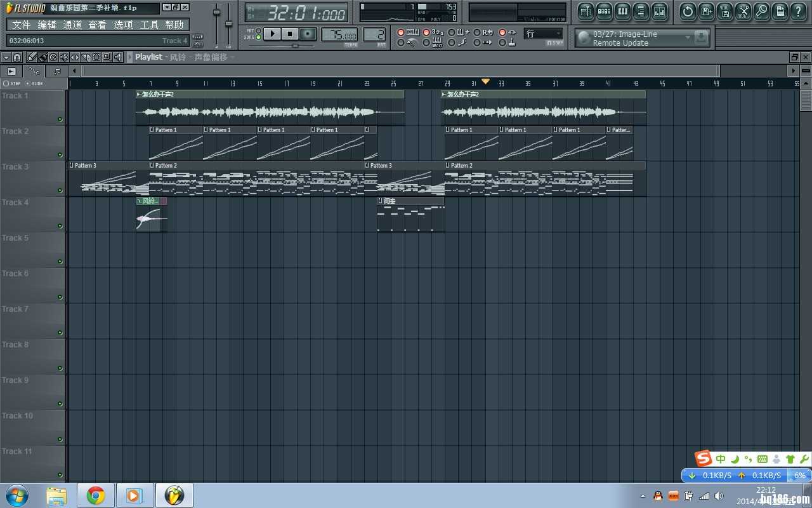Image resolution: width=812 pixels, height=508 pixels.
Task: Select the Playback speaker tool
Action: pos(117,57)
